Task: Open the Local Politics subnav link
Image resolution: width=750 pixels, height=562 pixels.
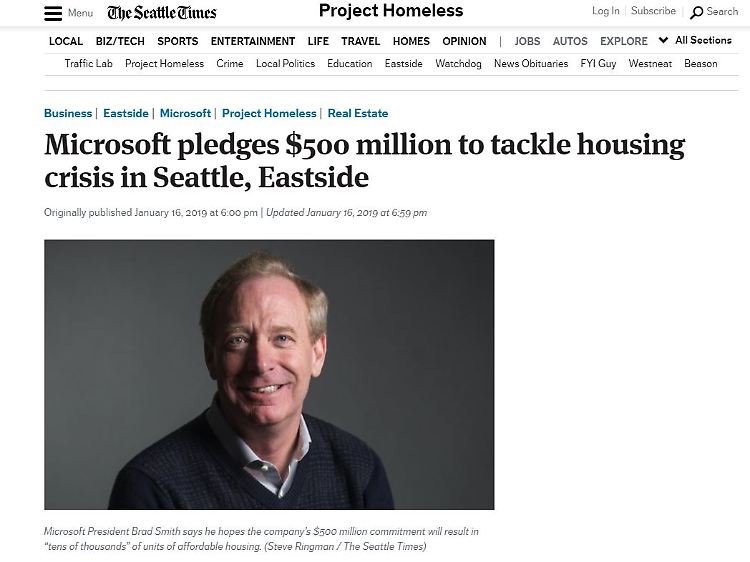Action: coord(285,63)
